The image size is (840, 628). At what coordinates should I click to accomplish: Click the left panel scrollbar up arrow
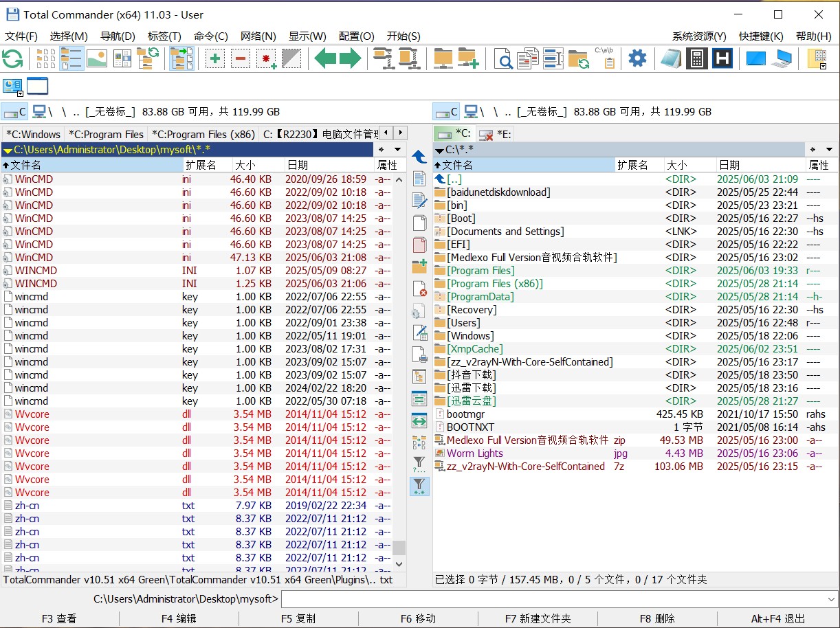pos(399,179)
